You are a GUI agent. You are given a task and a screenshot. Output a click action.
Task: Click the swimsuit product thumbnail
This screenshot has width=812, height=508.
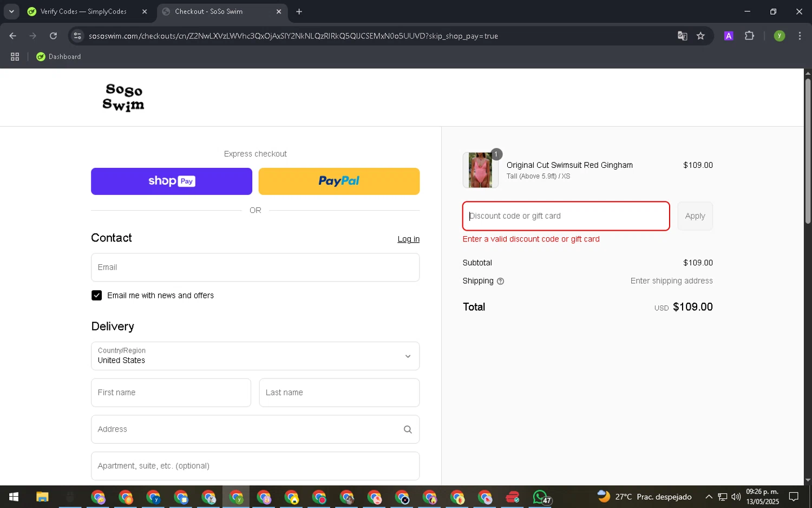(x=480, y=170)
